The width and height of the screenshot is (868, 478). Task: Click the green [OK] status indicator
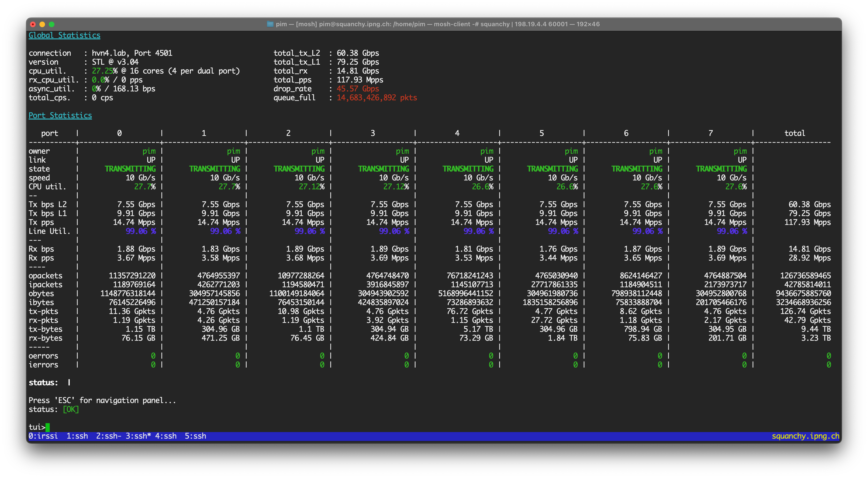[x=71, y=410]
